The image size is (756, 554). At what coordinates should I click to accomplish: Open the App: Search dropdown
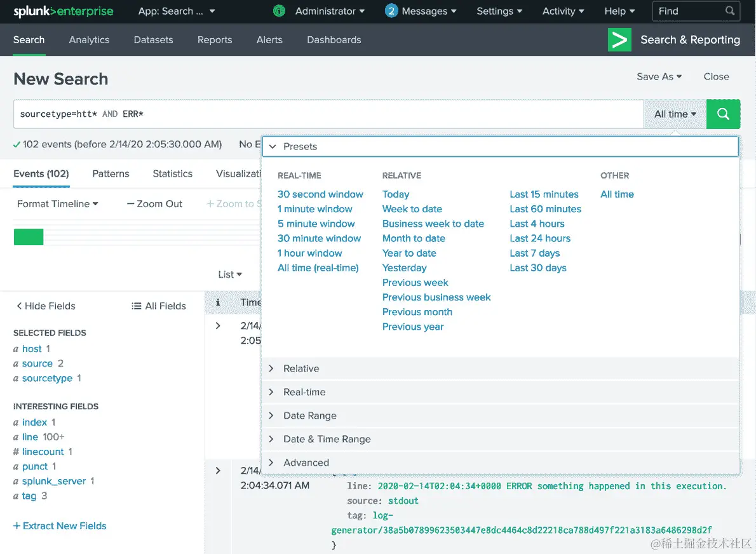(177, 11)
